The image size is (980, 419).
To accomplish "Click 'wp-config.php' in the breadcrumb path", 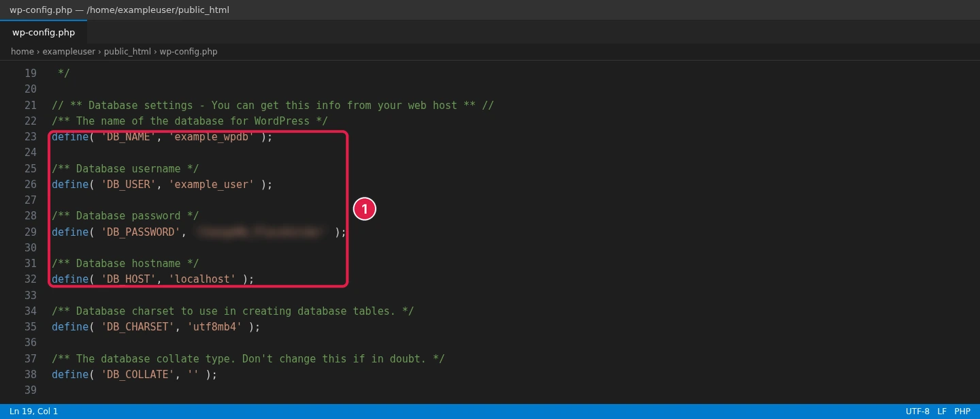I will coord(189,52).
